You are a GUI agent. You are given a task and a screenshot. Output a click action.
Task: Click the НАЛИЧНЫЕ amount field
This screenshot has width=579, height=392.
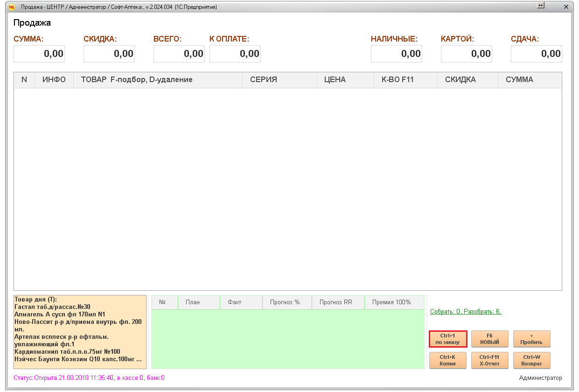coord(396,54)
